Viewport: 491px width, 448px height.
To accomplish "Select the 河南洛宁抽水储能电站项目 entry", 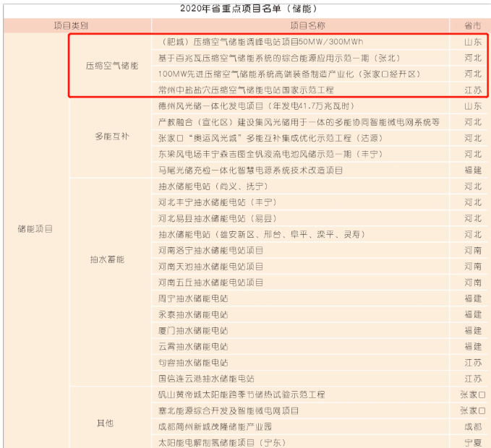I will click(211, 250).
